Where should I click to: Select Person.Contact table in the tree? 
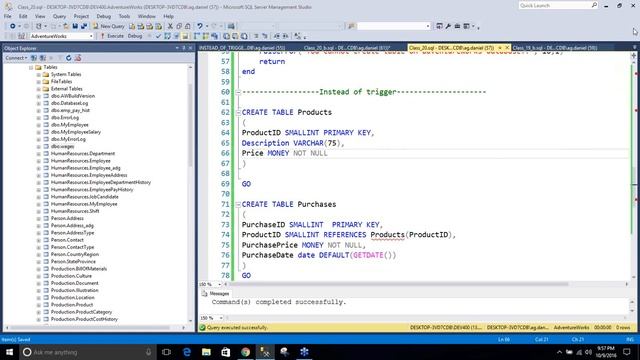pos(67,240)
